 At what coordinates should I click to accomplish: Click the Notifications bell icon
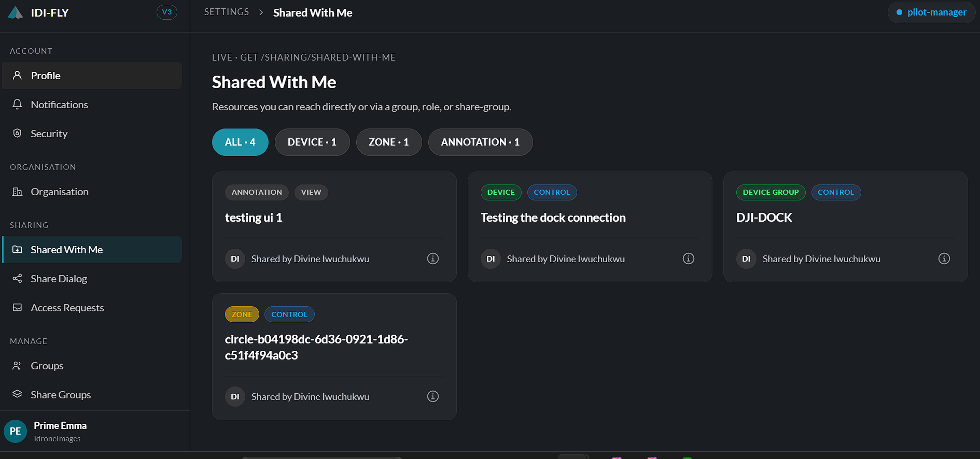(17, 104)
